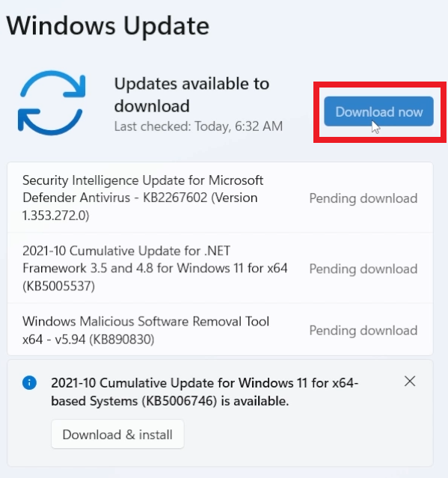This screenshot has width=448, height=478.
Task: Click the Windows Update page title
Action: (x=108, y=26)
